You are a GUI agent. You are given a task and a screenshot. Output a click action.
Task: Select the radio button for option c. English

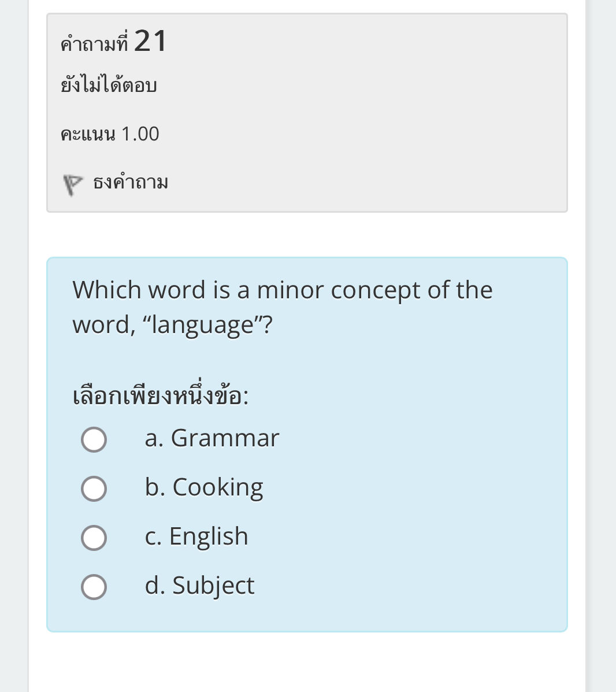pyautogui.click(x=94, y=538)
